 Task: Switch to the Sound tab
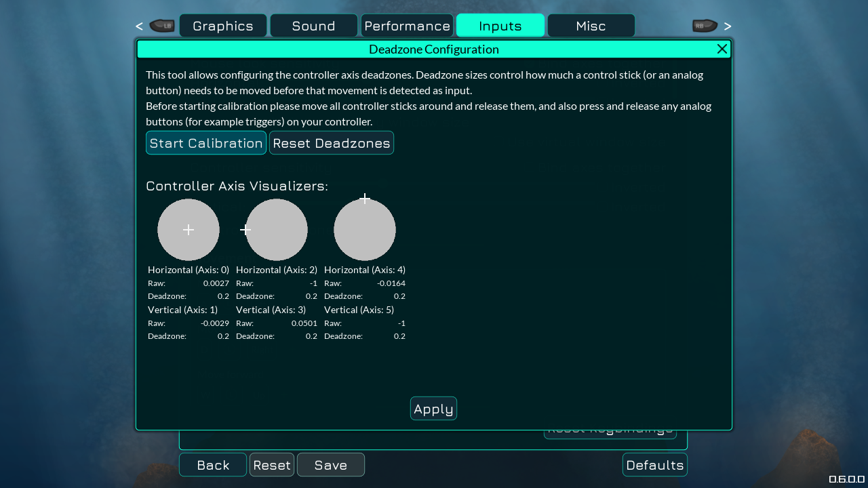(313, 25)
